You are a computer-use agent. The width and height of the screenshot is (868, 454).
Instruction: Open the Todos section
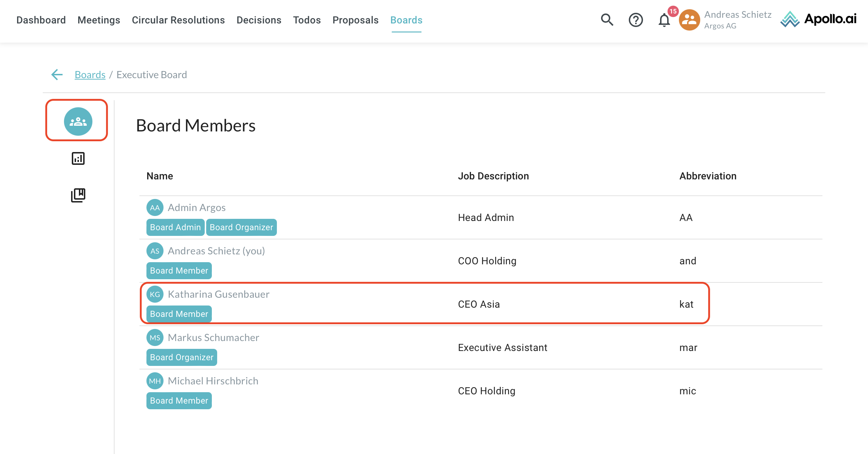pos(307,20)
